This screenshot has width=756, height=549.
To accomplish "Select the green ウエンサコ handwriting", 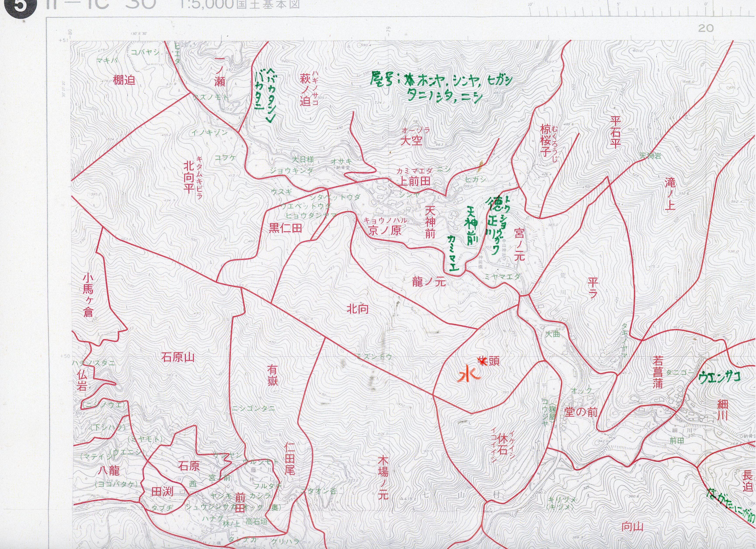I will click(x=719, y=377).
